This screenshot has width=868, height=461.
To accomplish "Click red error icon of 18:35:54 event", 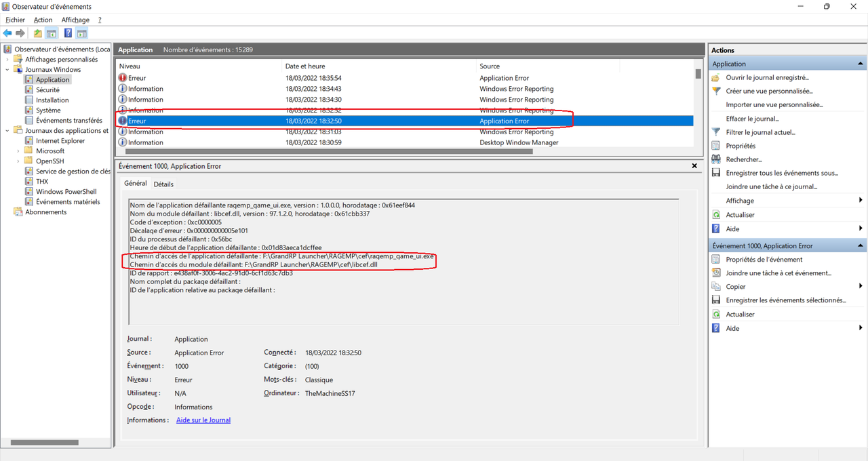I will click(x=123, y=78).
